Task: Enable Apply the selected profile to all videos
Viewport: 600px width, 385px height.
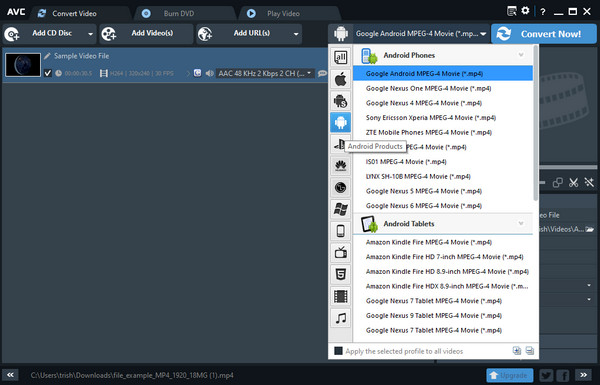Action: [338, 351]
